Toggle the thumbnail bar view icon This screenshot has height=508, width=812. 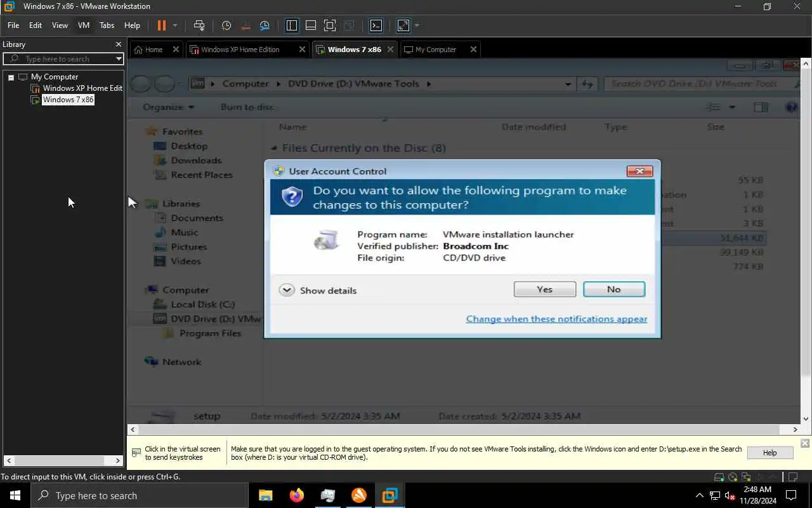311,25
